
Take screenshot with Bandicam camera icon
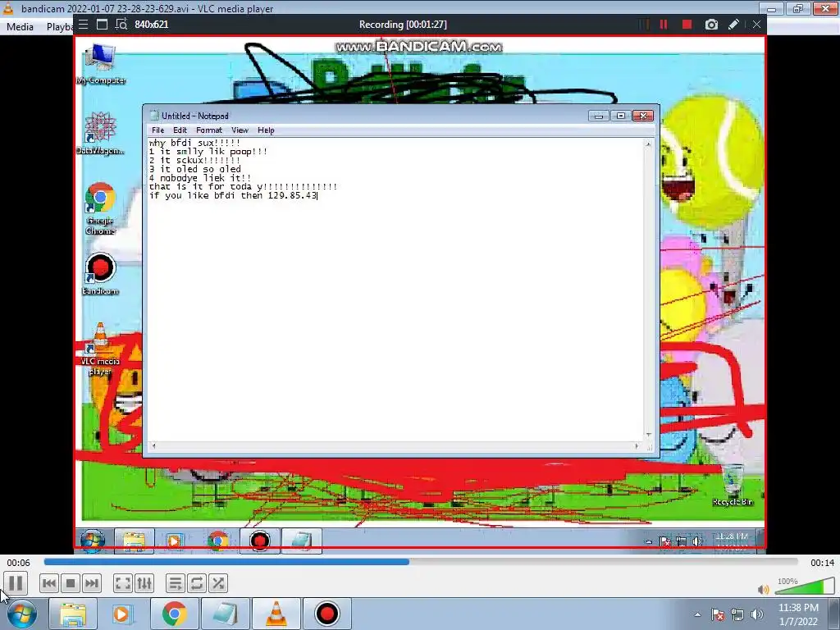pyautogui.click(x=711, y=24)
